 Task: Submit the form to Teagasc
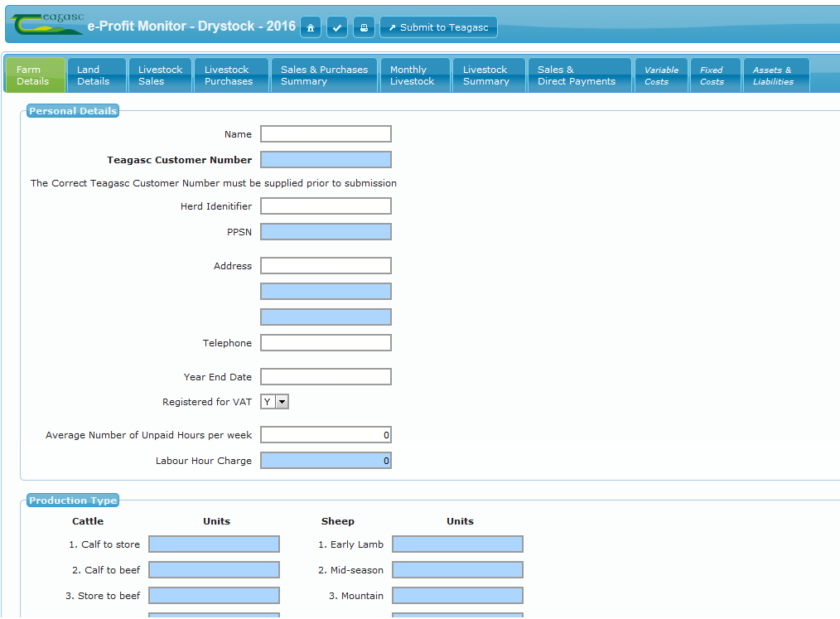438,27
